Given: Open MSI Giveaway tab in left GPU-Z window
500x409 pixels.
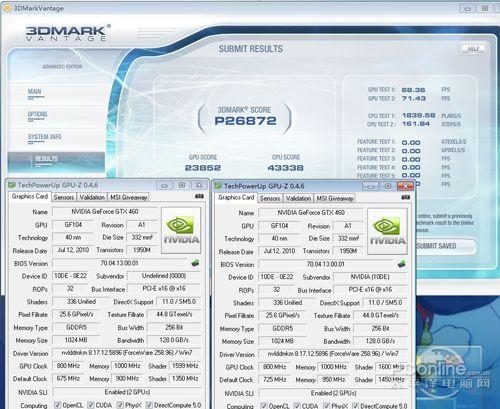Looking at the screenshot, I should pyautogui.click(x=128, y=197).
